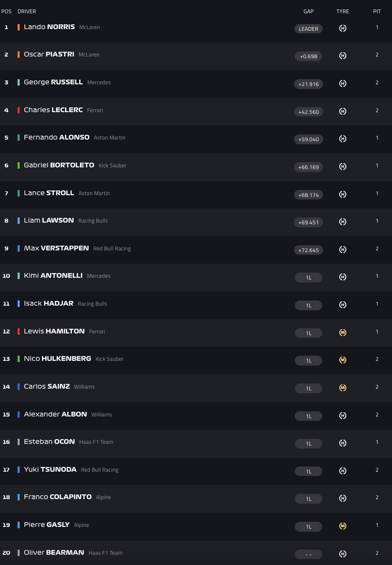Click Nico Hulkenberg's medium tyre icon
The image size is (392, 565).
coord(343,360)
